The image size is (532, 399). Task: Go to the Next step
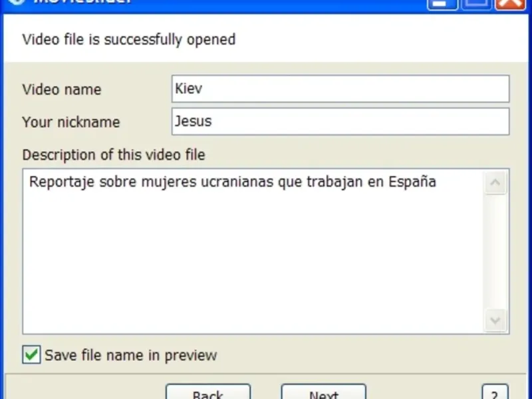click(x=324, y=392)
